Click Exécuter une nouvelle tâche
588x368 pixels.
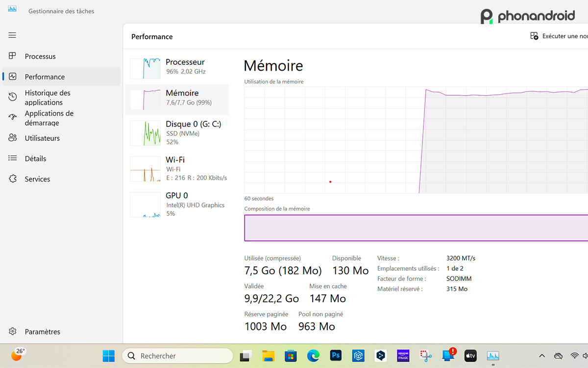click(x=559, y=35)
